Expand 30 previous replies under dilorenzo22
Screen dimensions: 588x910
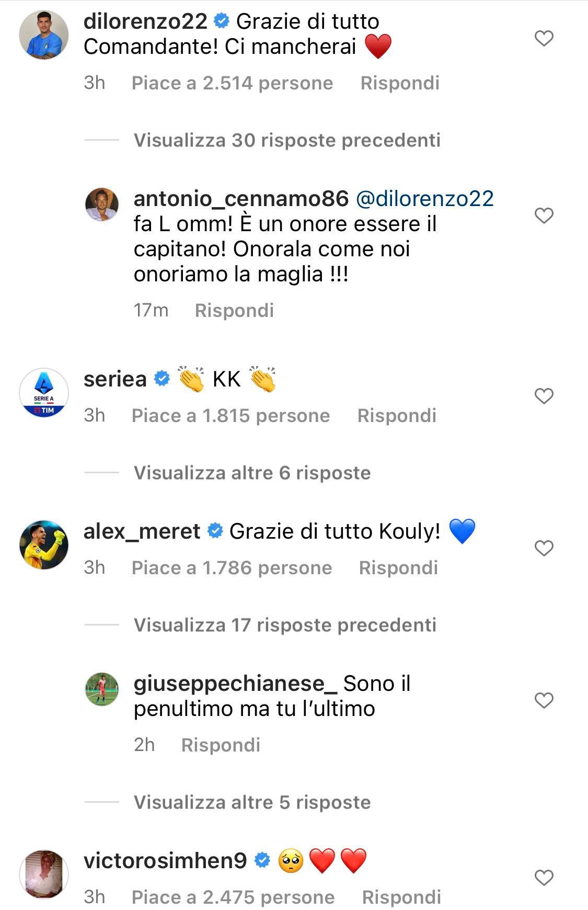(287, 140)
